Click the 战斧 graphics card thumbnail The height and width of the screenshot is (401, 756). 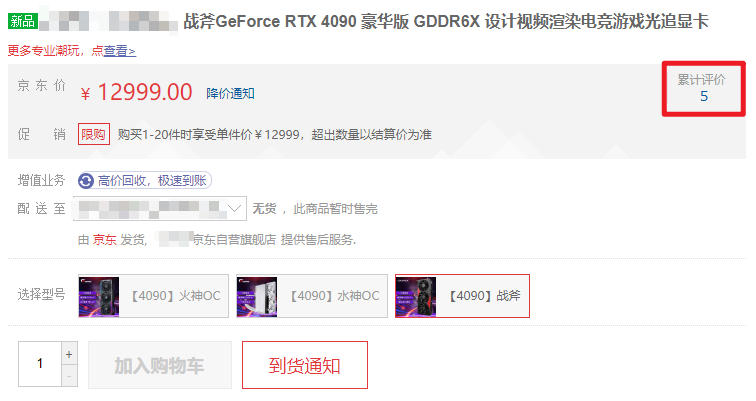pyautogui.click(x=416, y=296)
